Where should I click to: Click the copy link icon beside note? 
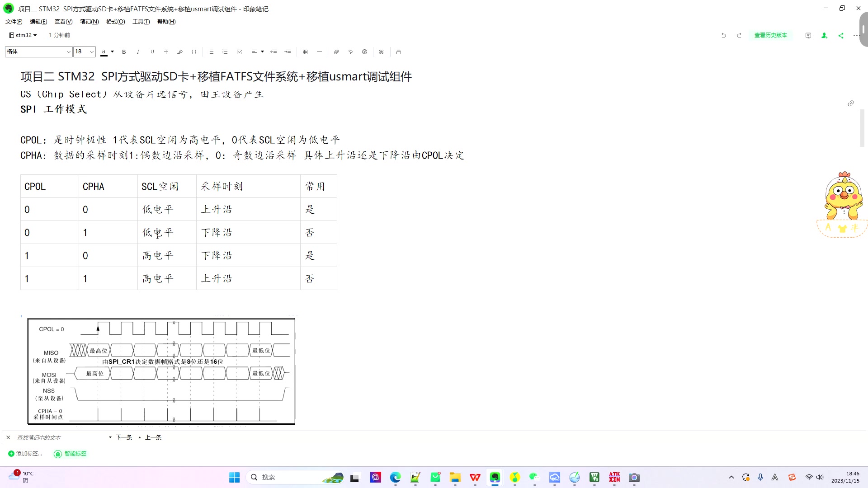850,103
